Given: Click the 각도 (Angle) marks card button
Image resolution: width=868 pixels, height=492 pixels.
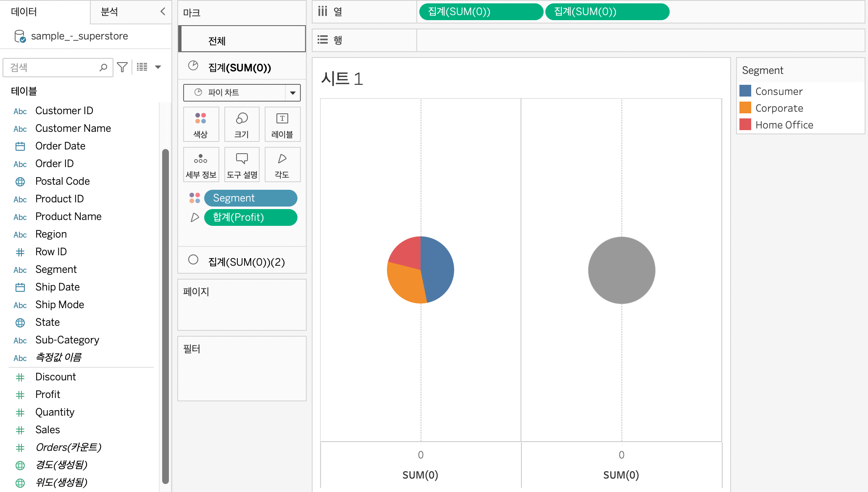Looking at the screenshot, I should (282, 165).
